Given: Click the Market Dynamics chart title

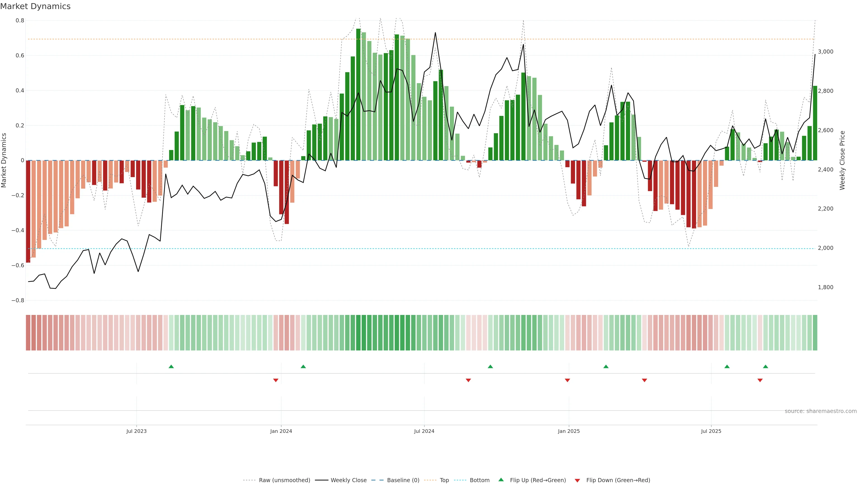Looking at the screenshot, I should pos(35,6).
